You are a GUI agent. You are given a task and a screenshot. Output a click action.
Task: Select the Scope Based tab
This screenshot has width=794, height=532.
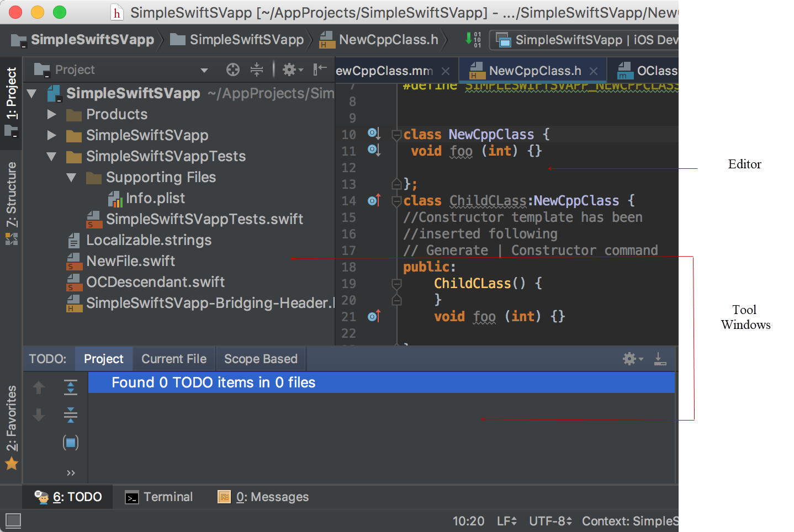(261, 359)
